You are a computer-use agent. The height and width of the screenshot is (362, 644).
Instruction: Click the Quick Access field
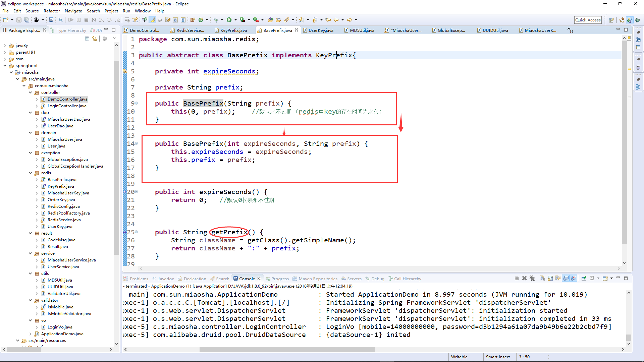click(x=588, y=20)
